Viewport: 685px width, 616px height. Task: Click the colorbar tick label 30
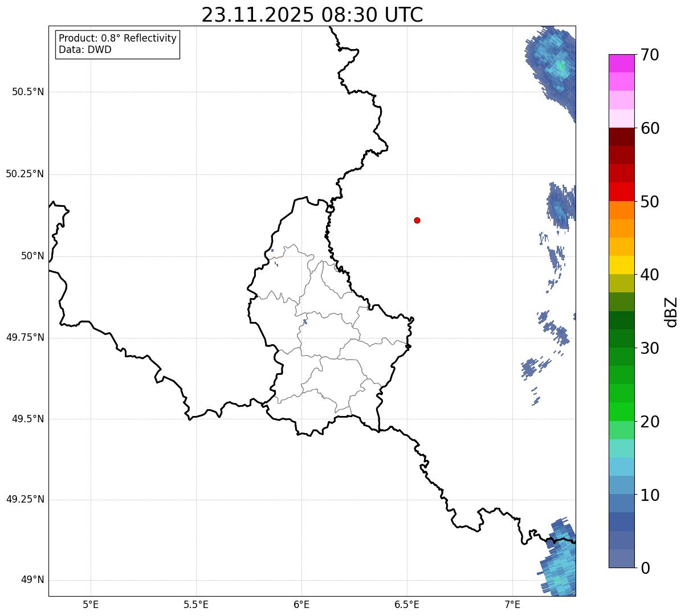pos(650,348)
